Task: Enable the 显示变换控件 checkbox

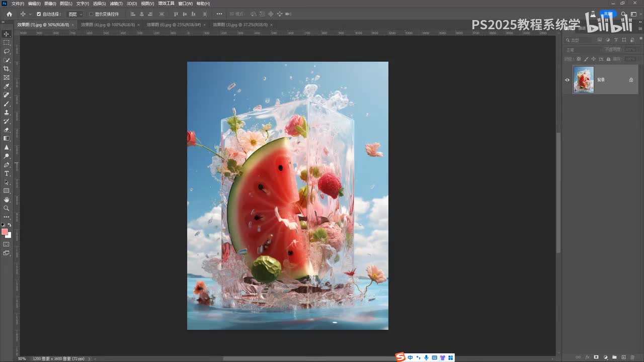Action: (91, 14)
